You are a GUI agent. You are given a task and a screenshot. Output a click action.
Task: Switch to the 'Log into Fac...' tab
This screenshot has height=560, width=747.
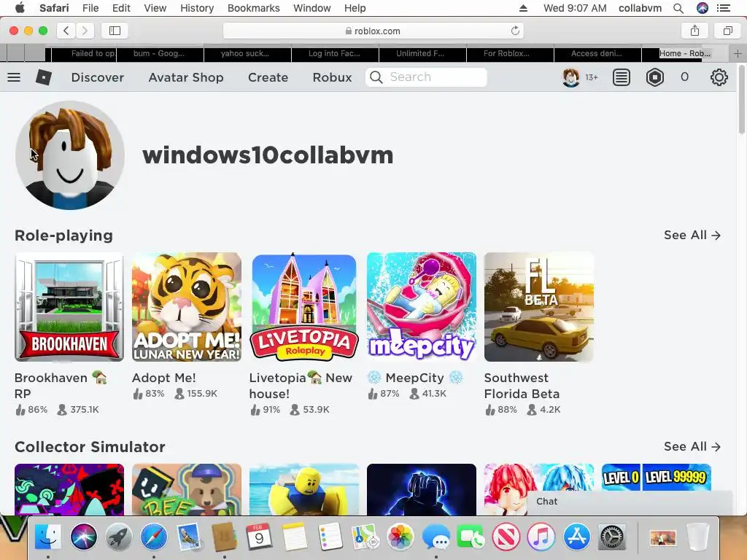(x=335, y=54)
